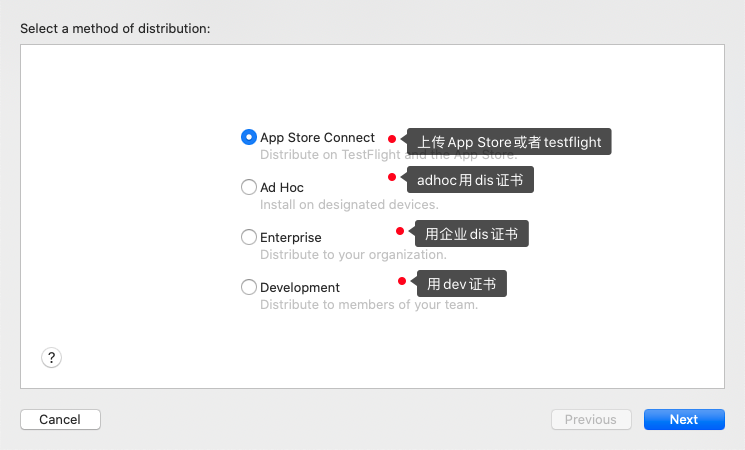Click the Cancel button
The height and width of the screenshot is (450, 745).
(60, 420)
